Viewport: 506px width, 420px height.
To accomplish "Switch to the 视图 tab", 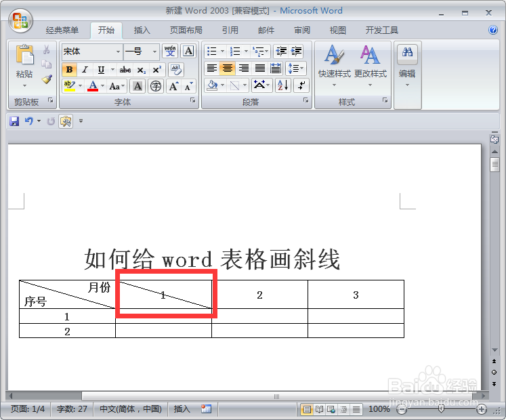I will [338, 30].
